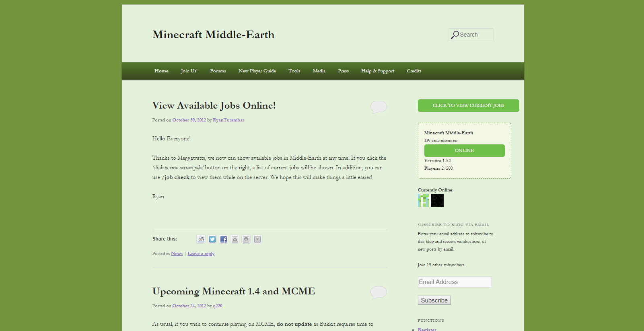The image size is (644, 331).
Task: Select the green pixel player avatar
Action: pyautogui.click(x=424, y=200)
